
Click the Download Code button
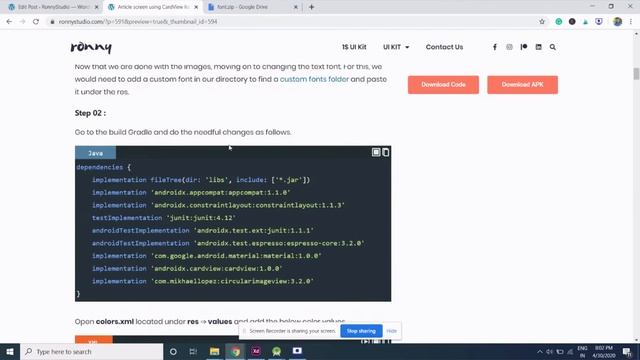(x=443, y=84)
